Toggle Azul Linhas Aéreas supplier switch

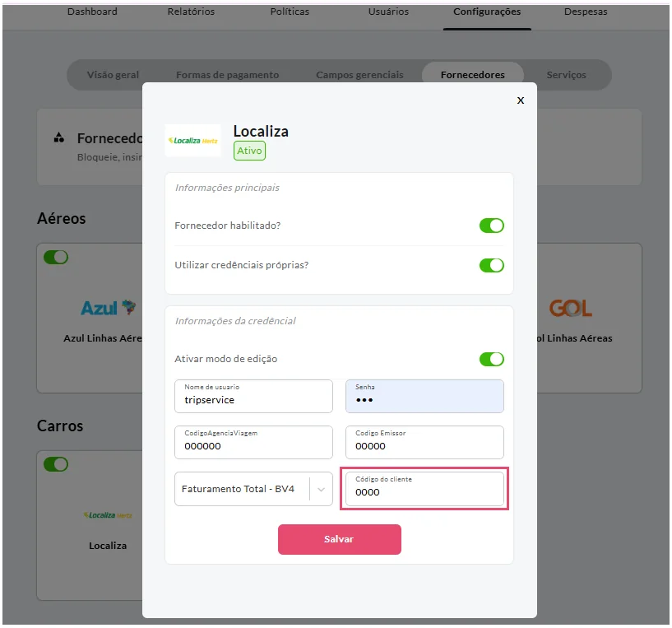pos(56,258)
